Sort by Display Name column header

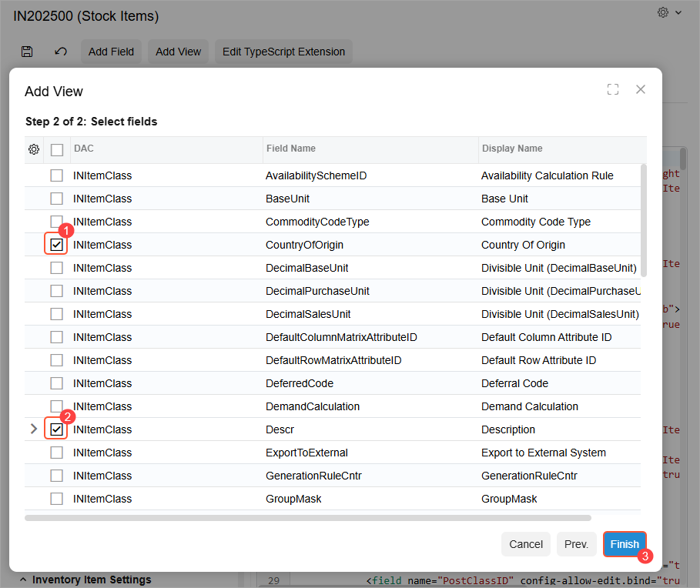tap(512, 149)
